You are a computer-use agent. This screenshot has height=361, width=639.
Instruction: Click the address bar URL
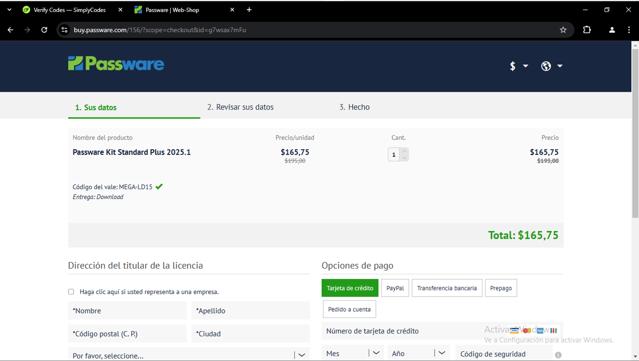coord(160,30)
